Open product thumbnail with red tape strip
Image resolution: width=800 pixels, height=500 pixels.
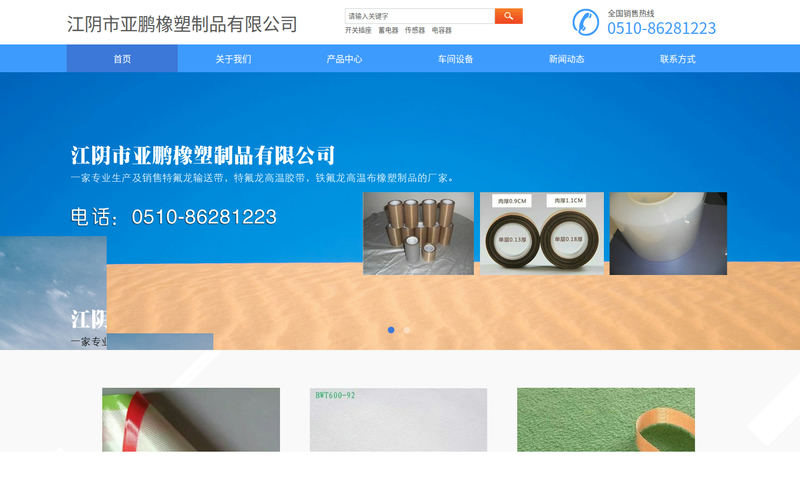191,419
